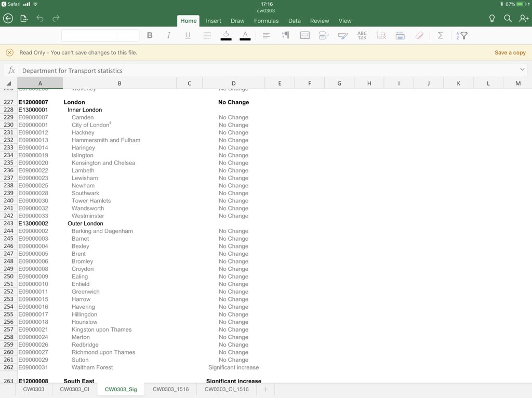Tap the Merge cells icon
This screenshot has height=398, width=532.
click(x=304, y=35)
